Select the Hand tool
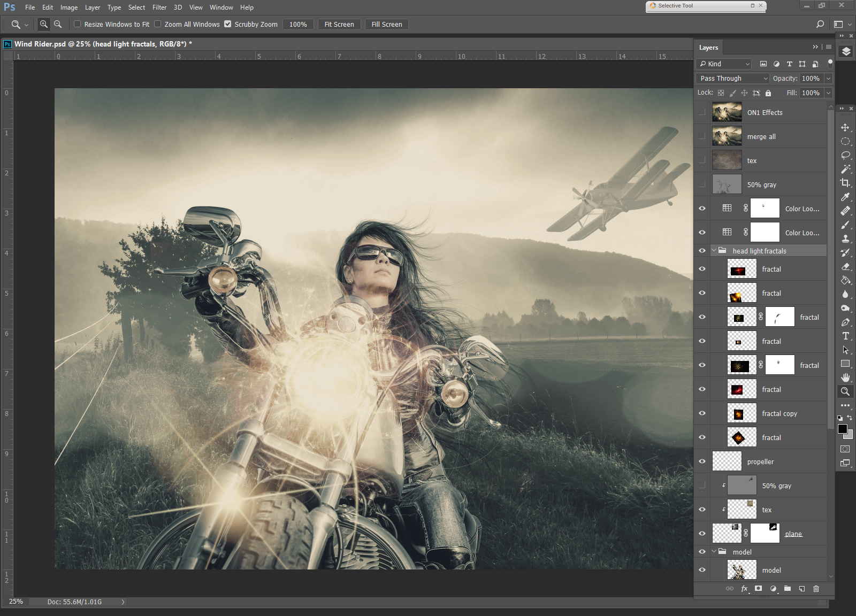 [x=845, y=378]
